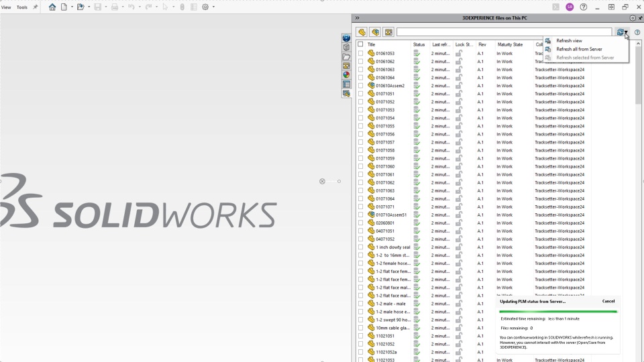The height and width of the screenshot is (362, 644).
Task: Click the Redo arrow icon
Action: click(x=148, y=7)
